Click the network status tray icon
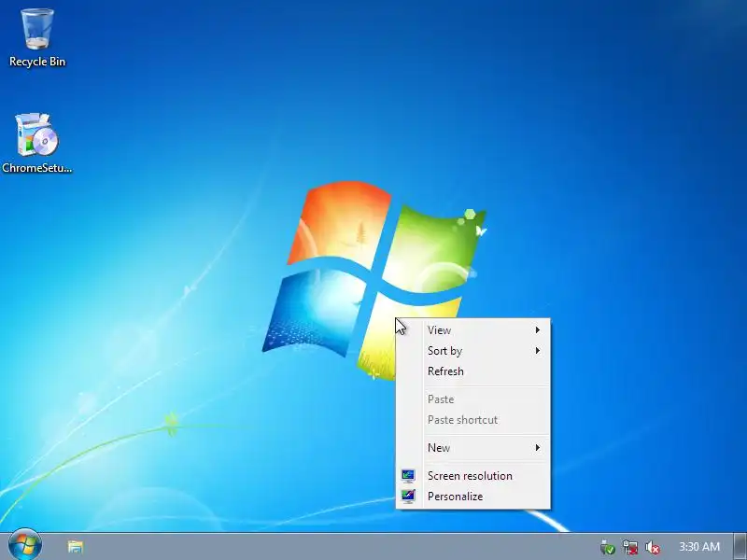 (x=629, y=547)
